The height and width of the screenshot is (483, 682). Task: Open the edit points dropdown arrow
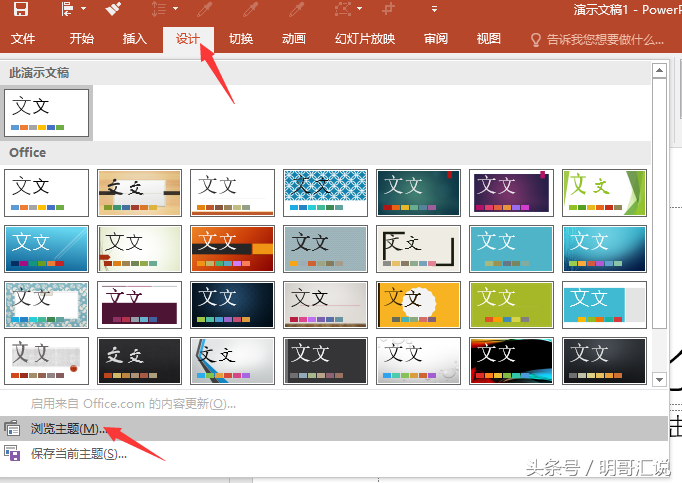coord(359,9)
